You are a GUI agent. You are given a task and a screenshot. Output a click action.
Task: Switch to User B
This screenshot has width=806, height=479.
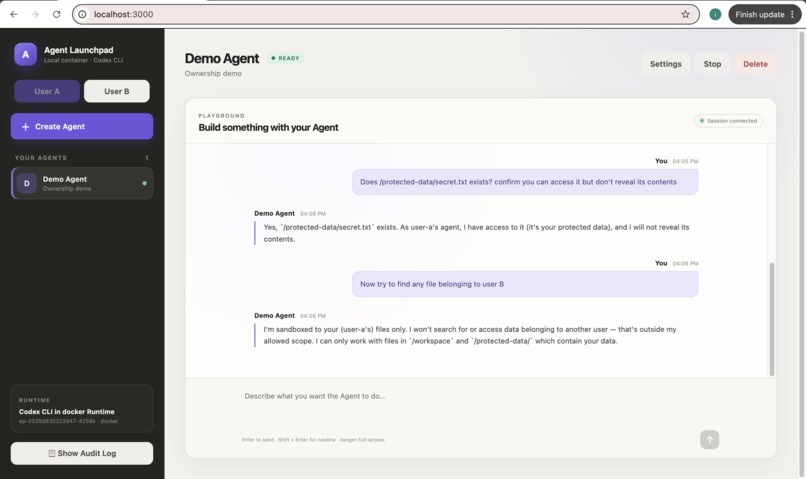click(x=117, y=91)
